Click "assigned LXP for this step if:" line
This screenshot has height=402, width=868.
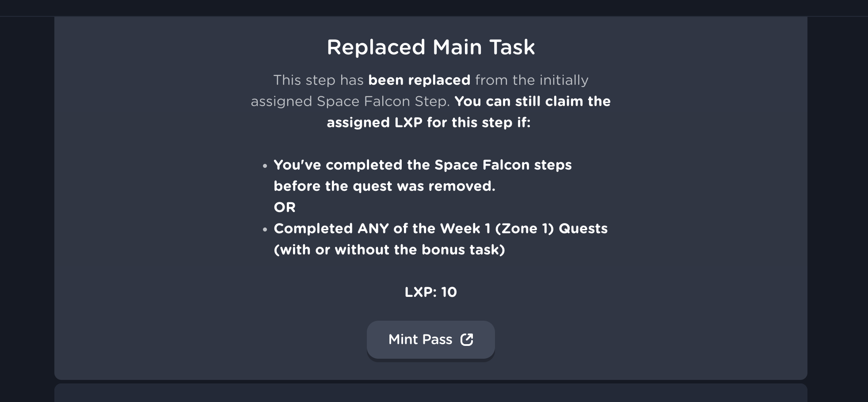[428, 122]
